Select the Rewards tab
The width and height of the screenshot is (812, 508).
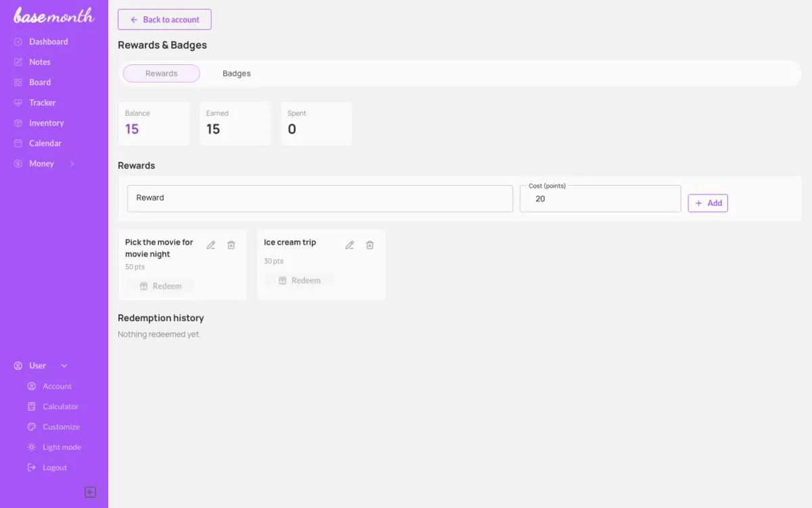coord(162,73)
